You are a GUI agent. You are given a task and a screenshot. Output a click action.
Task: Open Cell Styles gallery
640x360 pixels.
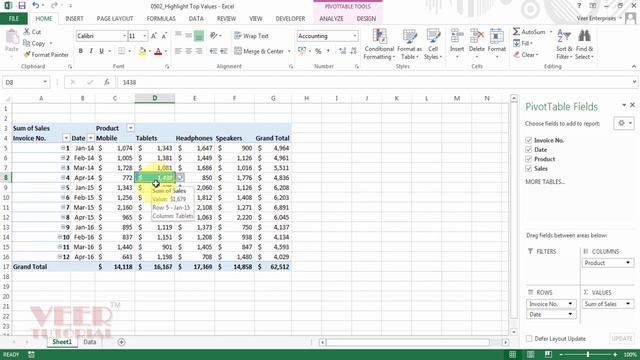[x=433, y=45]
